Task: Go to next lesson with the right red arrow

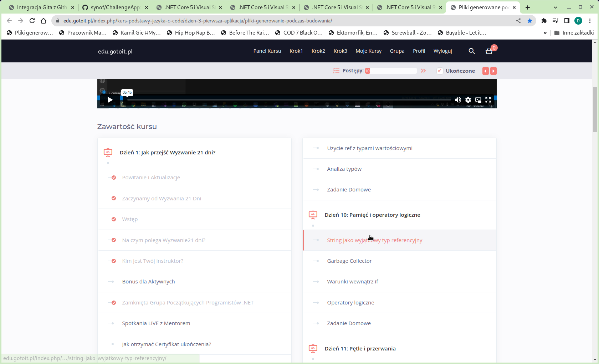Action: [x=493, y=71]
